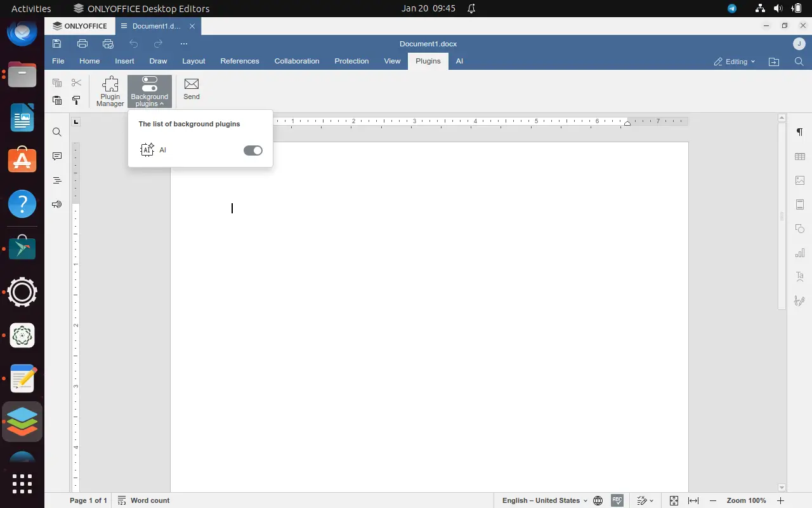Open the Help app in the Ubuntu dock
Image resolution: width=812 pixels, height=508 pixels.
click(x=22, y=204)
